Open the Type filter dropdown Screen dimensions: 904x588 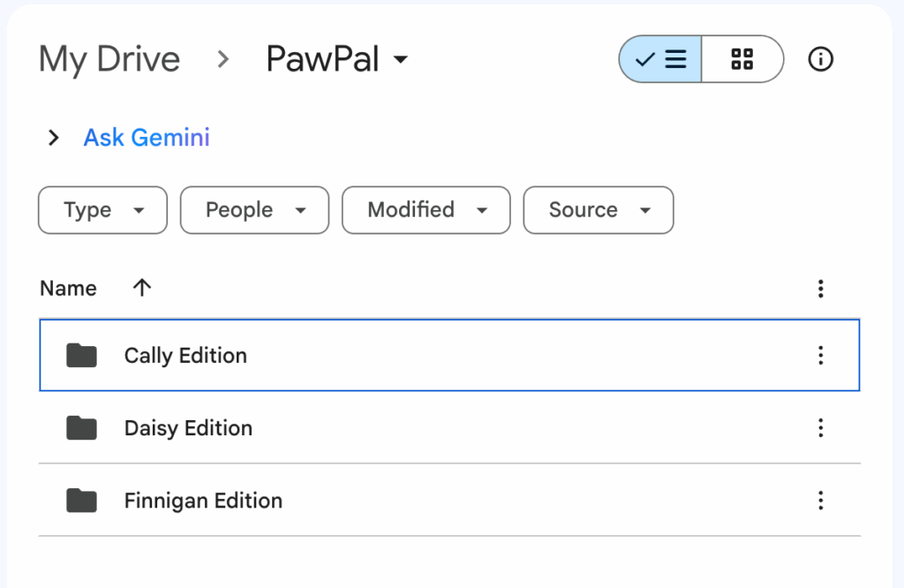pos(102,210)
